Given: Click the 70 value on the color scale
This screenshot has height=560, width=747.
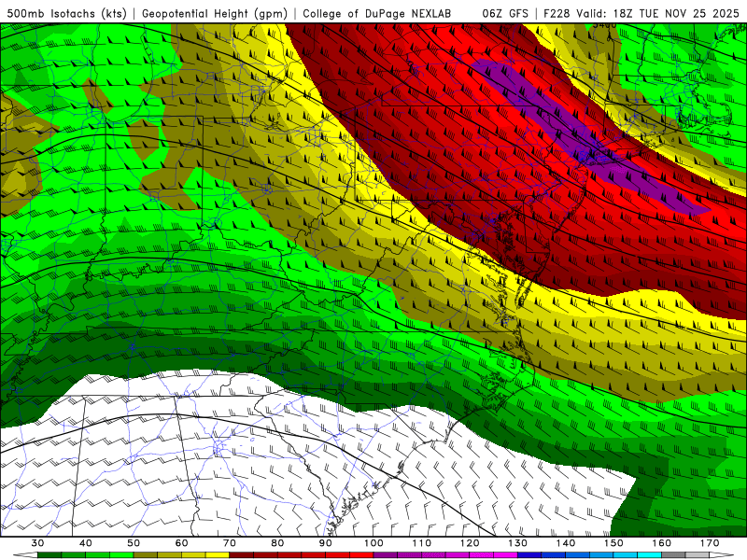Looking at the screenshot, I should 230,543.
